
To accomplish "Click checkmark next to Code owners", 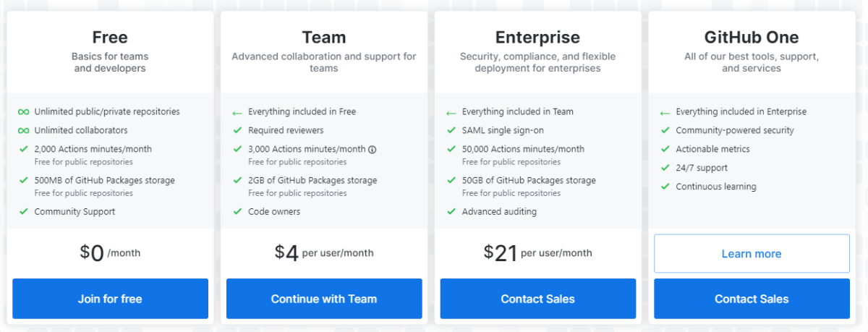I will point(237,212).
